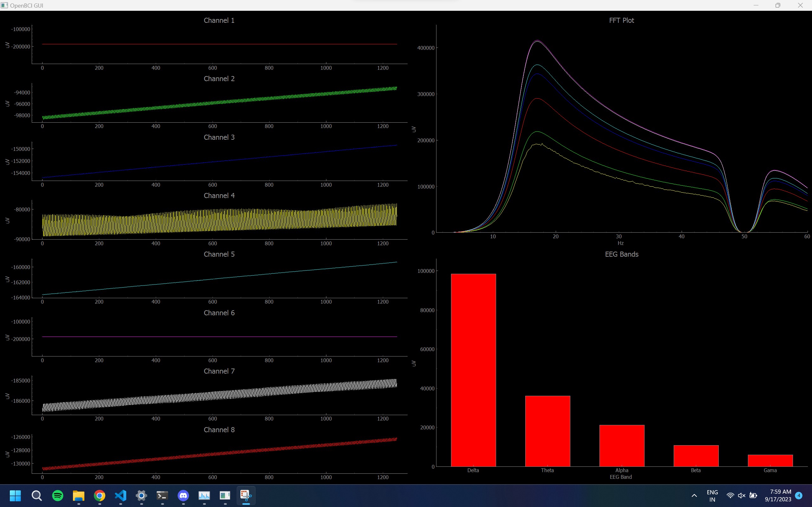Screen dimensions: 812x507
Task: Open the Spotify app from taskbar
Action: point(58,495)
